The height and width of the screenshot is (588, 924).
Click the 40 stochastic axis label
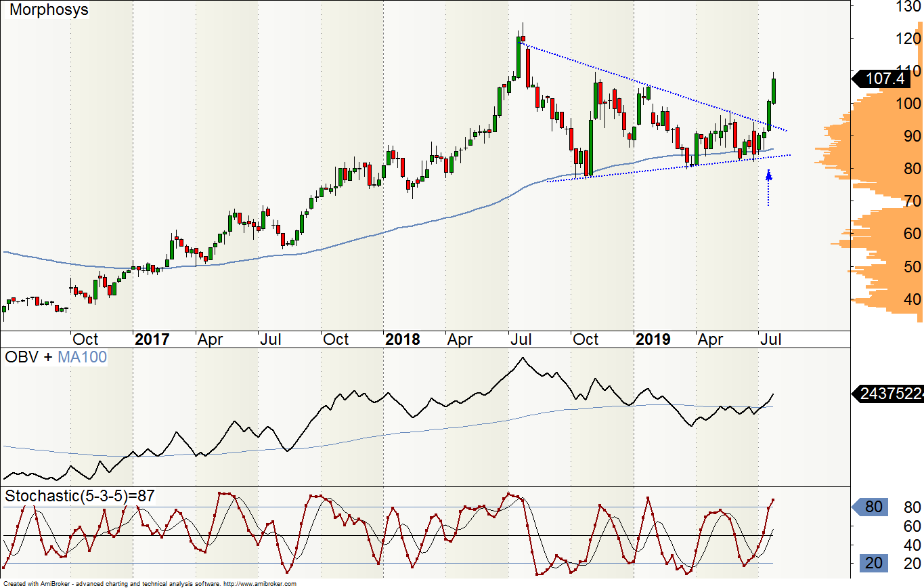tap(912, 545)
